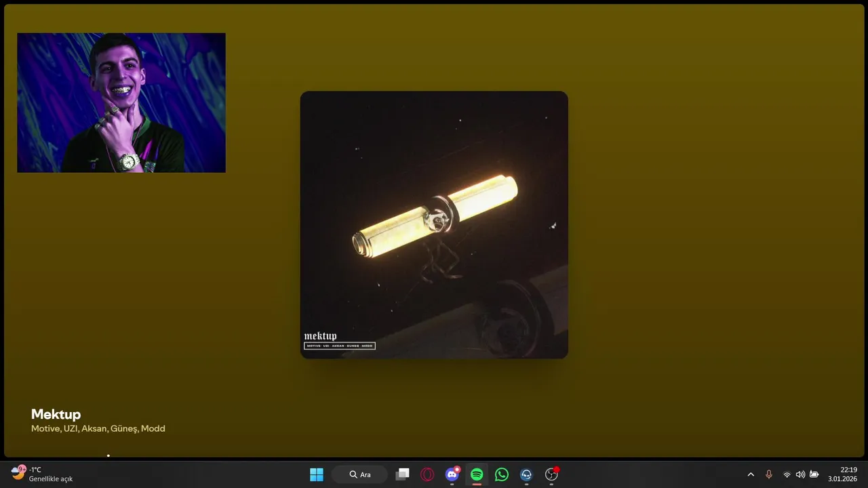
Task: Select artist name UZI under the title
Action: pyautogui.click(x=71, y=428)
